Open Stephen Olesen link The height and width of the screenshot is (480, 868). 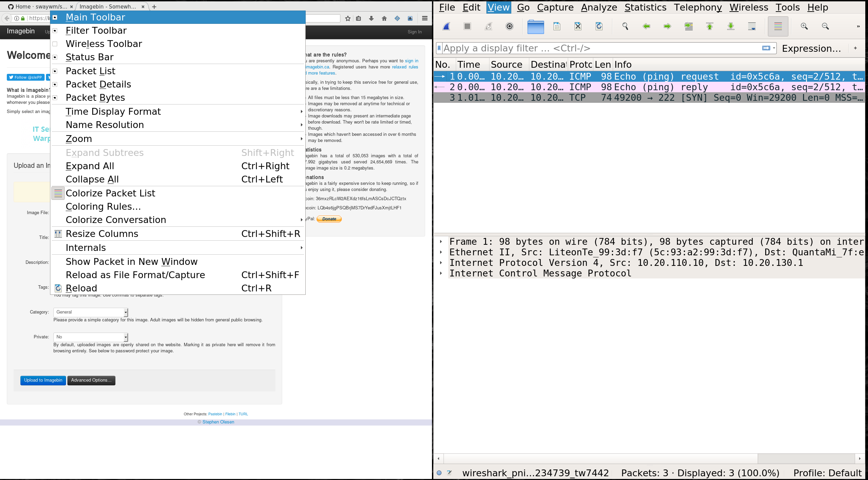(218, 422)
